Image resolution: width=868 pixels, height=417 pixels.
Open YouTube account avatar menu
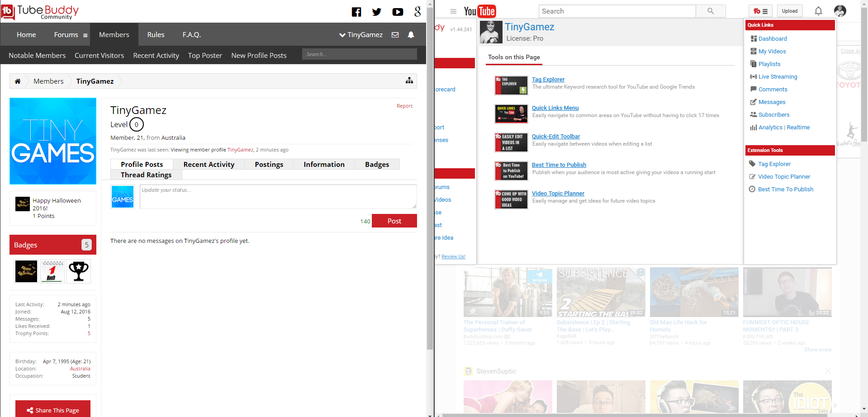click(840, 11)
